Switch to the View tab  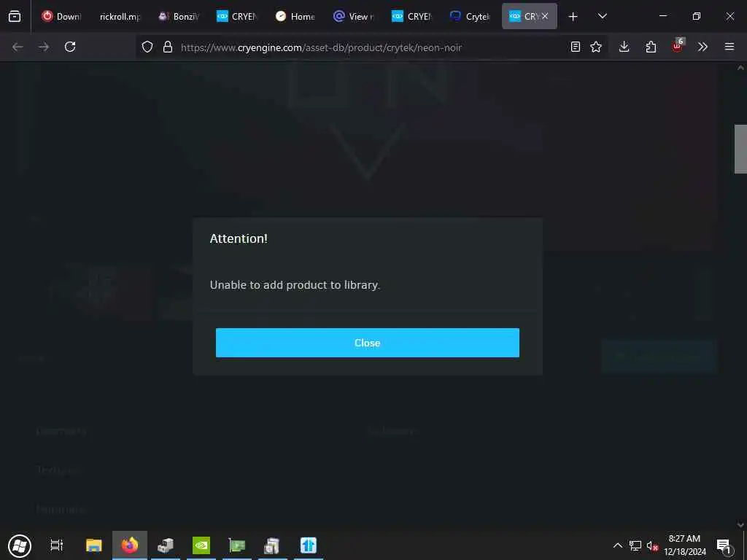point(355,16)
